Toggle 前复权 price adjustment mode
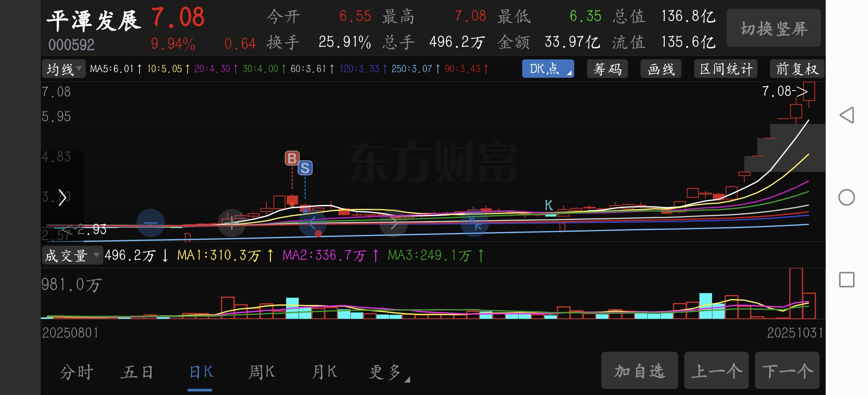Screen dimensions: 868x395 point(797,69)
